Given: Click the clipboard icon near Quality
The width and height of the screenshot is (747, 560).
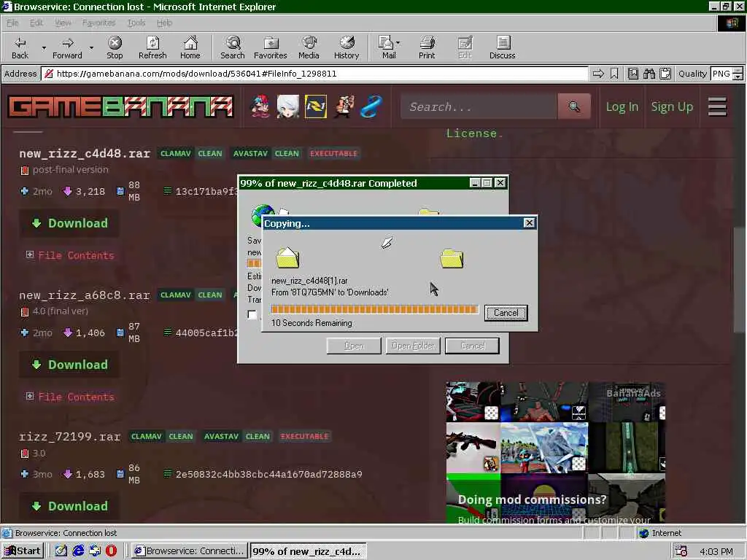Looking at the screenshot, I should tap(665, 74).
